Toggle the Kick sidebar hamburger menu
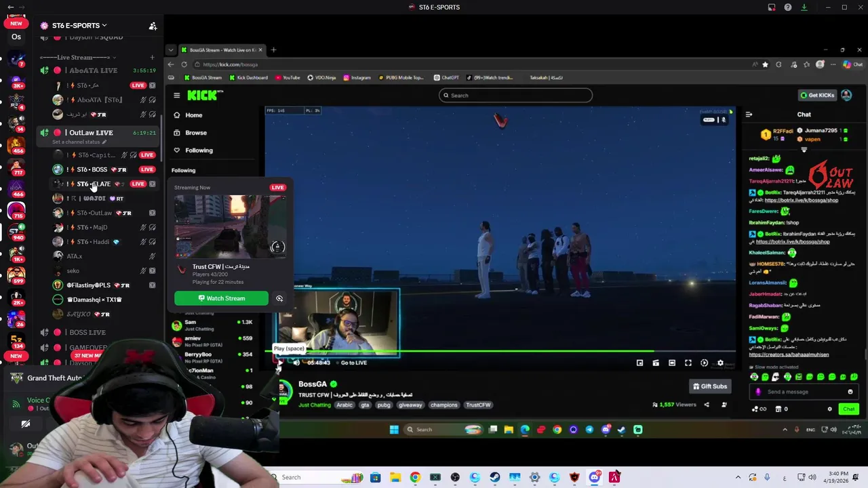868x488 pixels. 176,96
